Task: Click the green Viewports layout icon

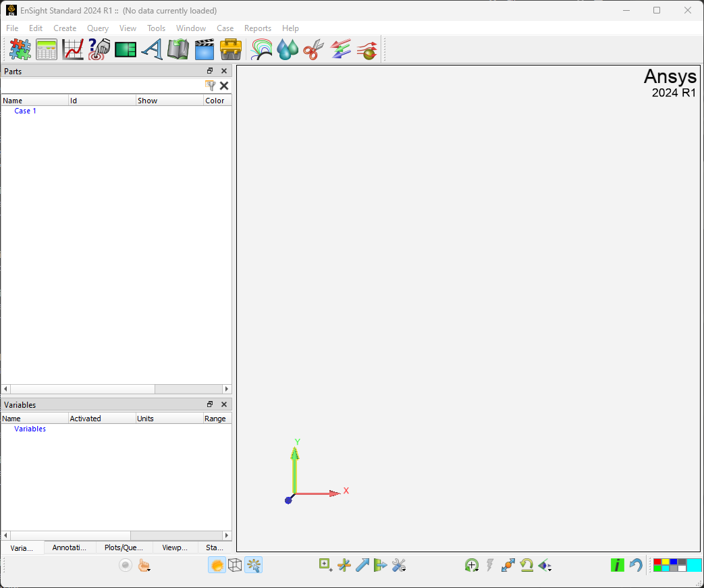Action: point(126,49)
